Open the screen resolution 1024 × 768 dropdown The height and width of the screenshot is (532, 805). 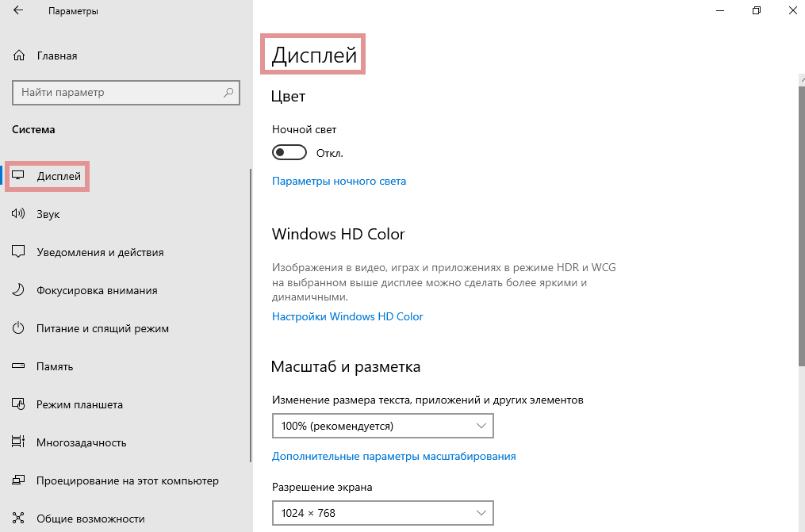[382, 513]
